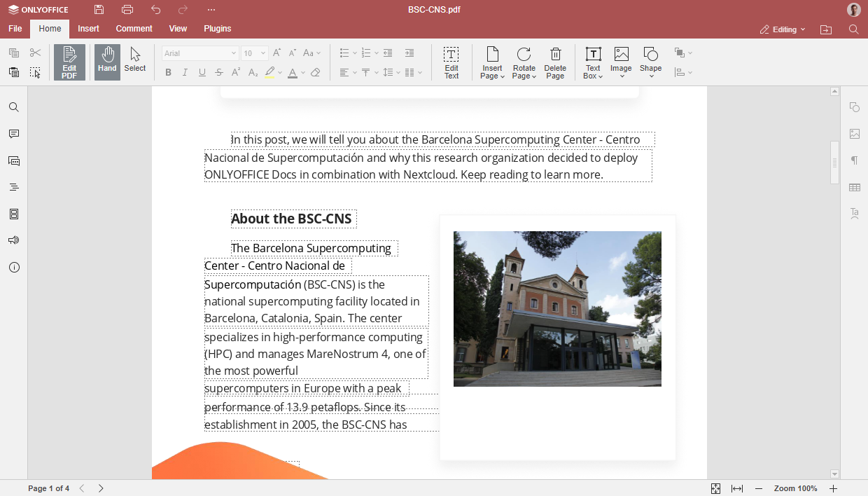Toggle Italic formatting

(x=184, y=72)
